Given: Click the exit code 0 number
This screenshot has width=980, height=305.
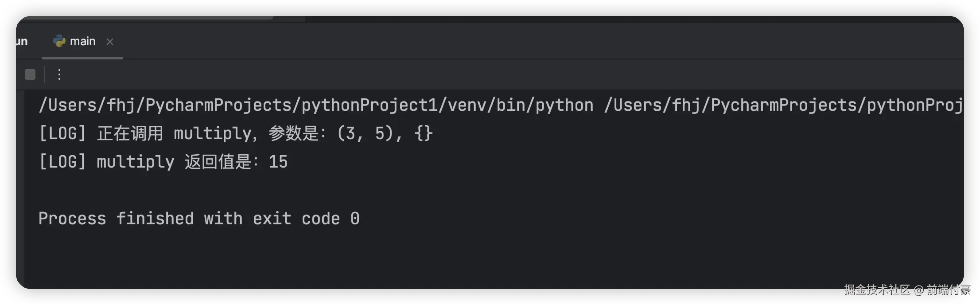Looking at the screenshot, I should pyautogui.click(x=355, y=219).
